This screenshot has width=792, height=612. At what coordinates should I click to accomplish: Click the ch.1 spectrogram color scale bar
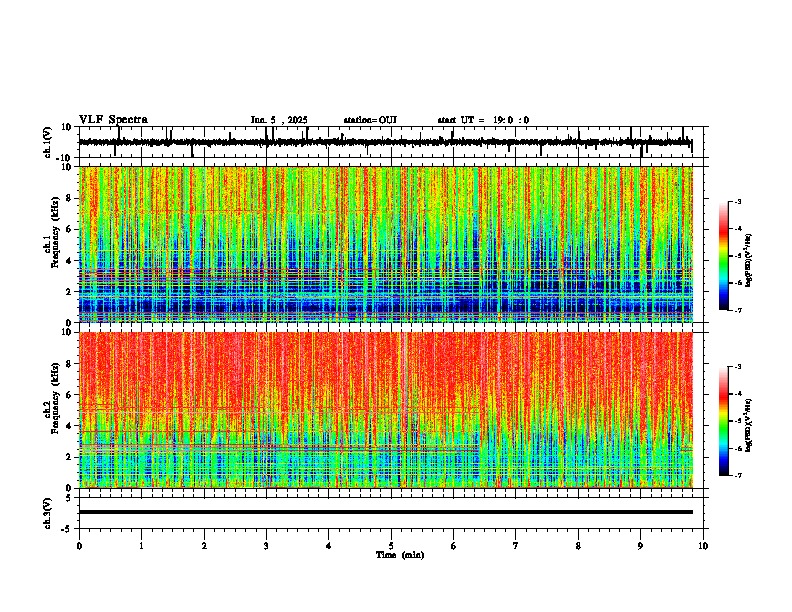(x=724, y=256)
